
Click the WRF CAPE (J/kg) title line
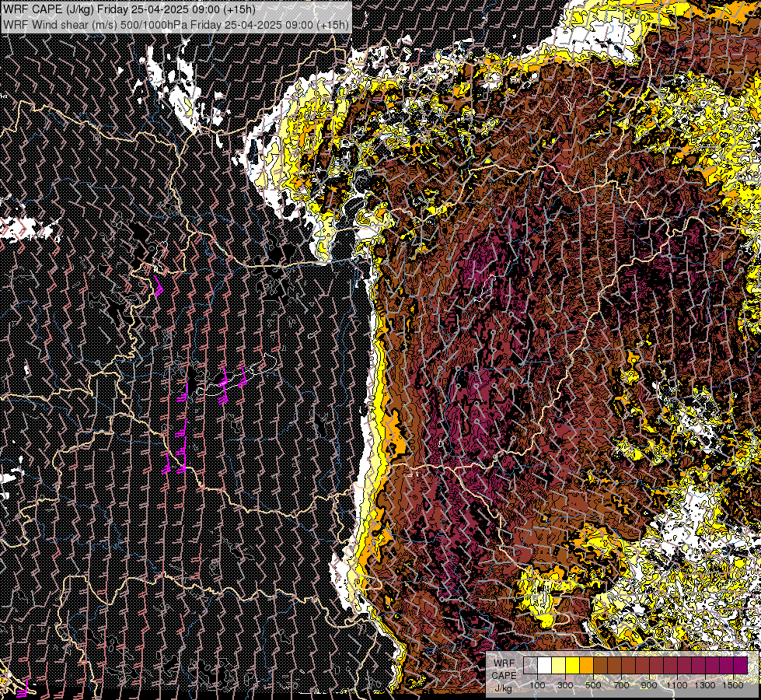coord(130,9)
